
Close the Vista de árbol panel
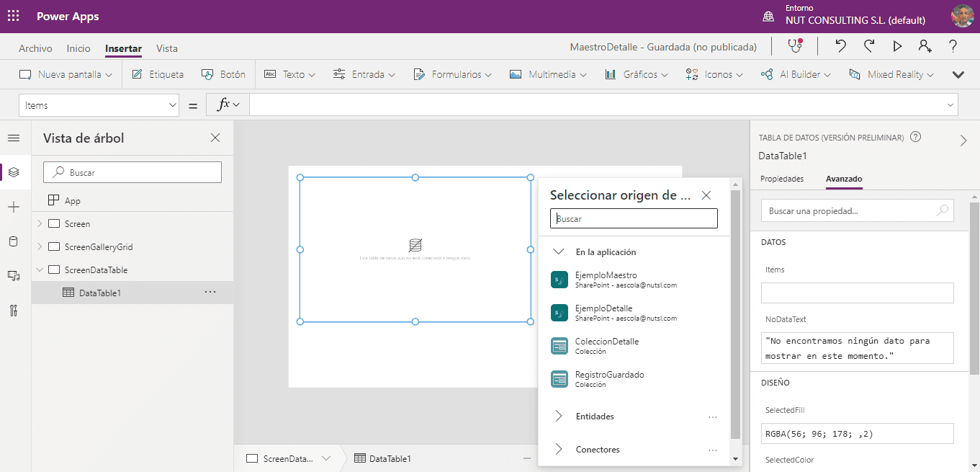pos(215,138)
